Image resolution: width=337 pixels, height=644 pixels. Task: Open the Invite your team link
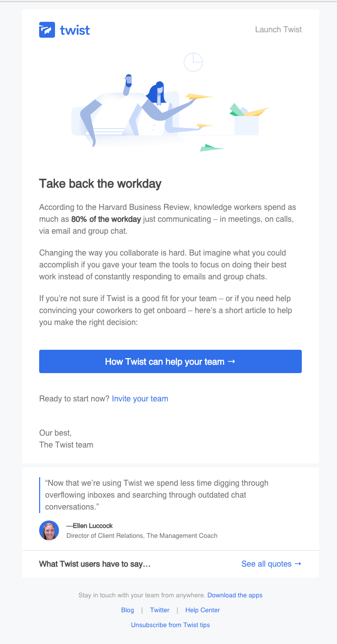point(140,399)
